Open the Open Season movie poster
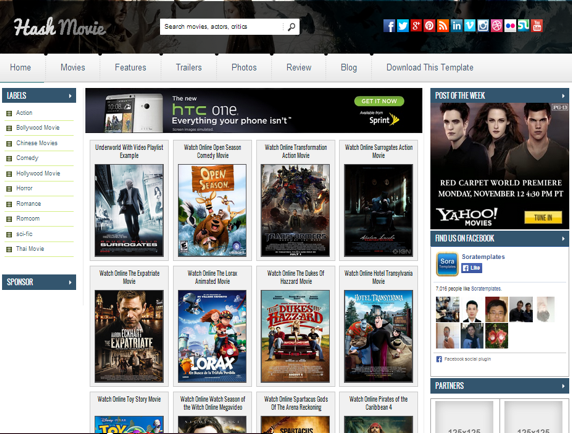The height and width of the screenshot is (434, 572). coord(212,210)
